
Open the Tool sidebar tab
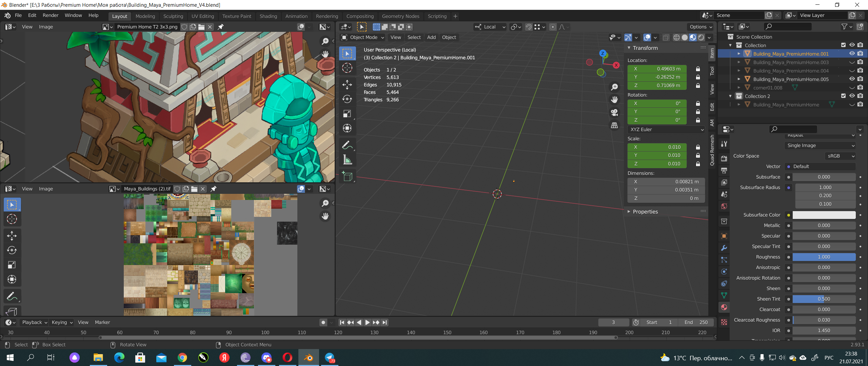coord(712,71)
